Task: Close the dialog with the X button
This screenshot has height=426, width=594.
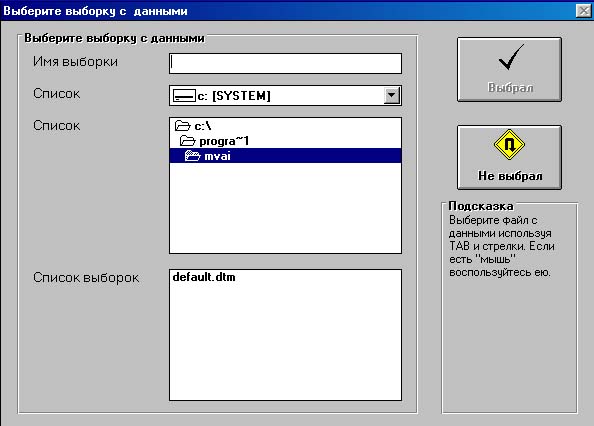Action: 584,11
